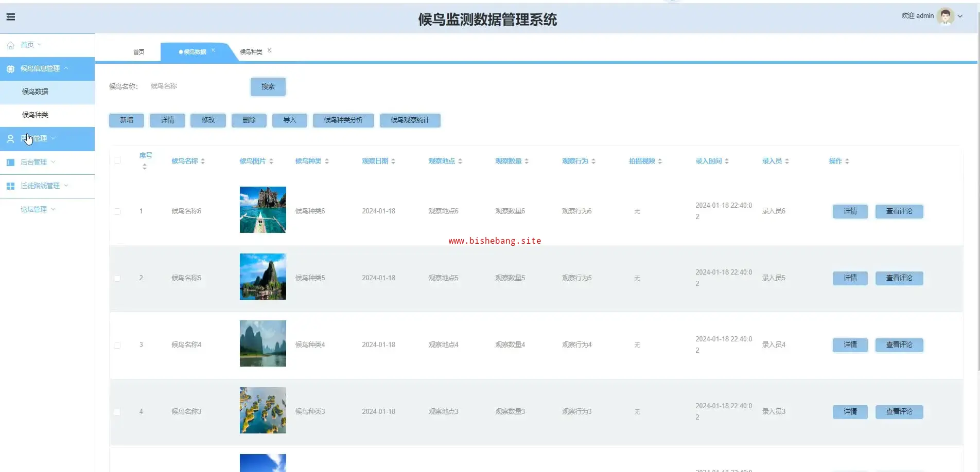Open 候鸟种类 in the sidebar submenu

[x=35, y=115]
